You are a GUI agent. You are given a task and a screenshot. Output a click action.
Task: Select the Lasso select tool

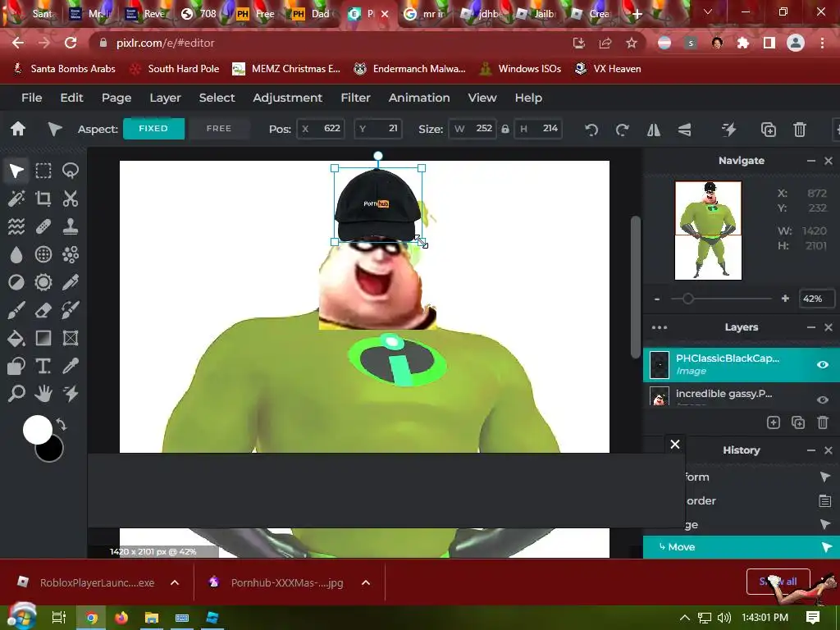[71, 171]
